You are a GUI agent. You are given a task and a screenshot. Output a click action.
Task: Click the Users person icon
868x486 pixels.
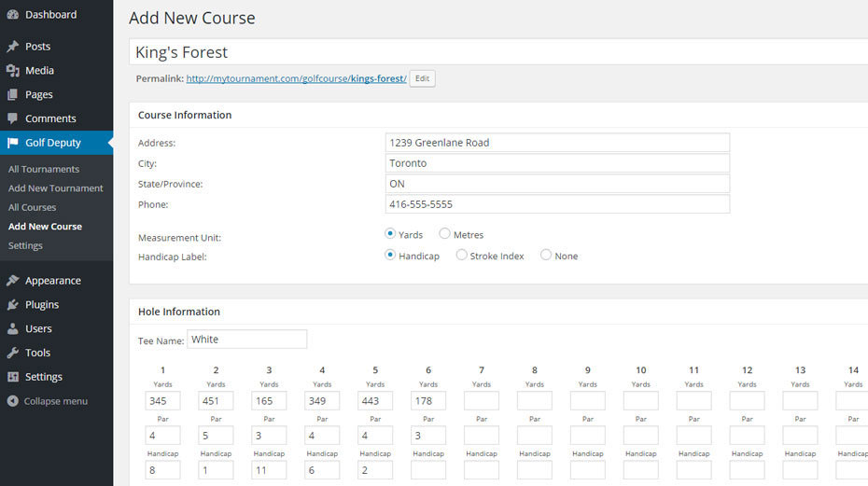coord(13,328)
